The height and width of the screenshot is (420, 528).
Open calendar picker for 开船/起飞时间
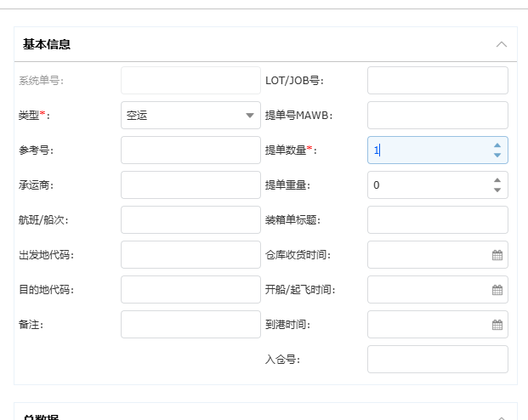497,290
